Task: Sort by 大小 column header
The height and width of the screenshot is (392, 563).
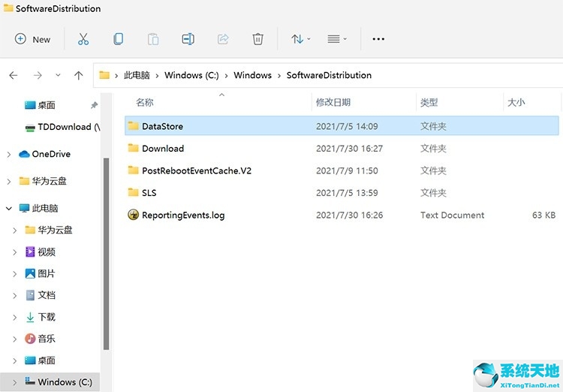Action: click(516, 102)
